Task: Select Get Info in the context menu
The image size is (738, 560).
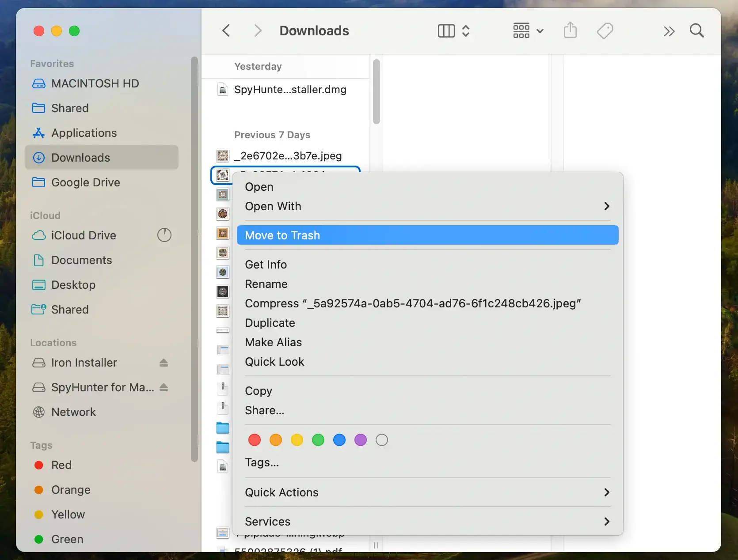Action: (266, 265)
